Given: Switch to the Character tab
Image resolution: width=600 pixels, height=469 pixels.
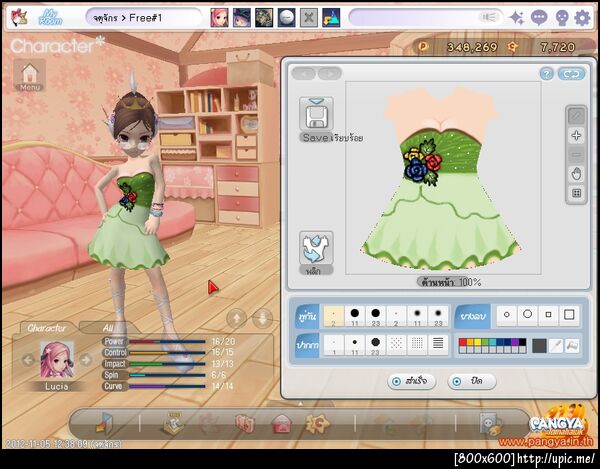Looking at the screenshot, I should click(x=47, y=328).
